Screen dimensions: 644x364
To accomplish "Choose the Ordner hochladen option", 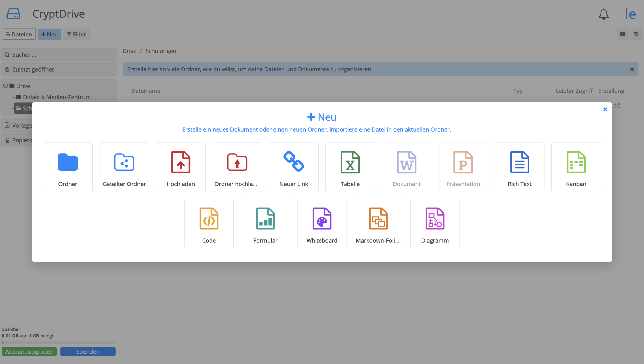I will pyautogui.click(x=237, y=167).
